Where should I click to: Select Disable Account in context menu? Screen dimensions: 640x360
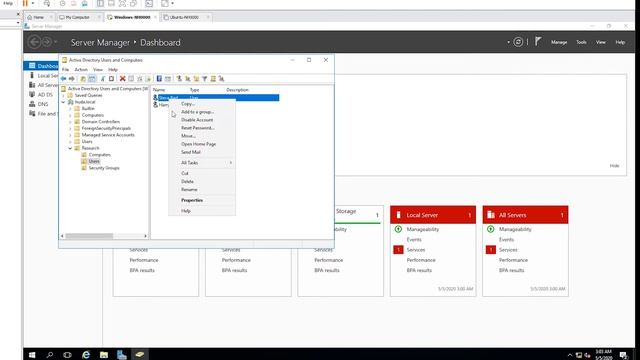202,120
